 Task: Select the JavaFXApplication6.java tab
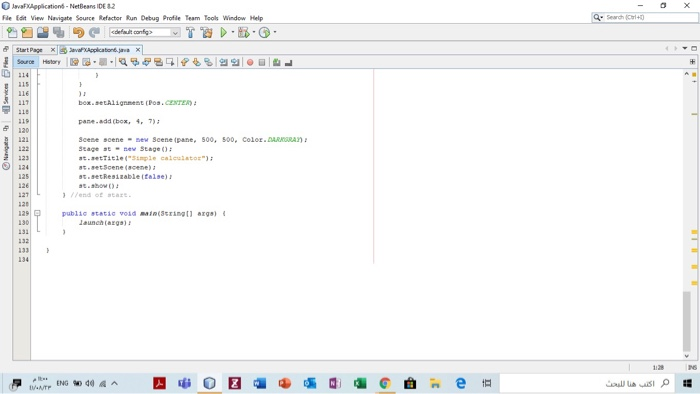coord(99,50)
